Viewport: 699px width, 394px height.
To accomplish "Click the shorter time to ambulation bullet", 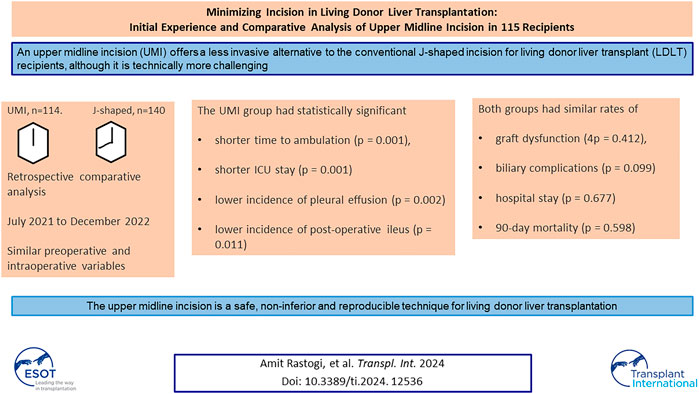I will tap(312, 140).
